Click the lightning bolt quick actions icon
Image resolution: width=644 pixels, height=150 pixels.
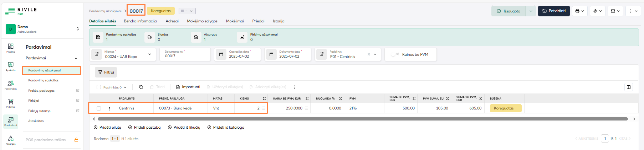[x=597, y=11]
